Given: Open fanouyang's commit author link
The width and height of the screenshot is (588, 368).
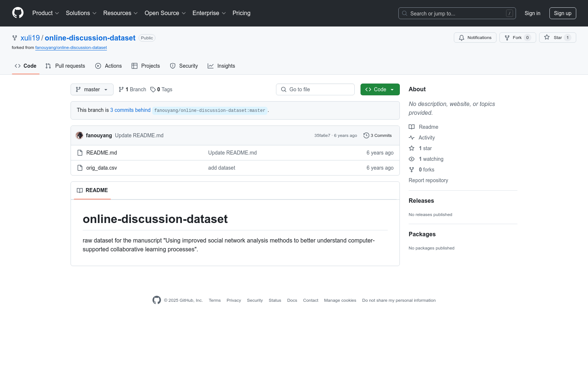Looking at the screenshot, I should pos(99,135).
